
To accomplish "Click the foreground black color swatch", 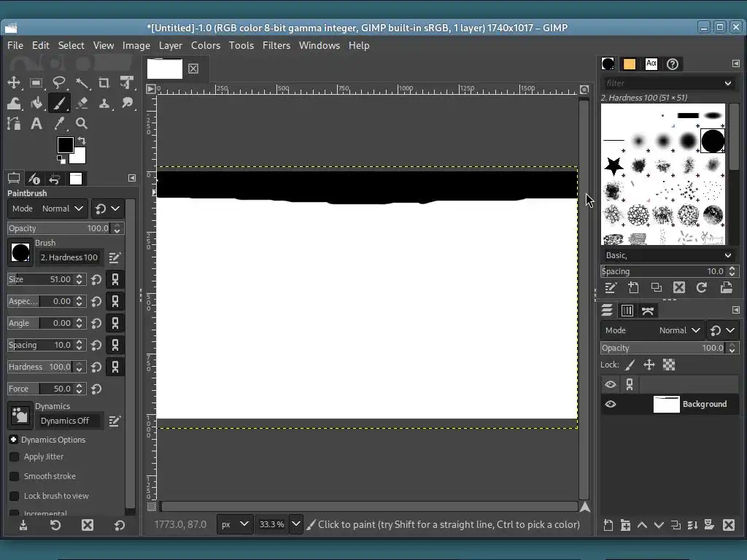I will pyautogui.click(x=65, y=145).
